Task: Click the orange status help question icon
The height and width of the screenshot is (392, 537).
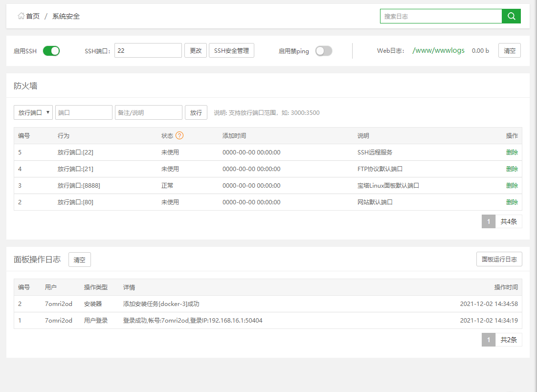Action: (179, 135)
